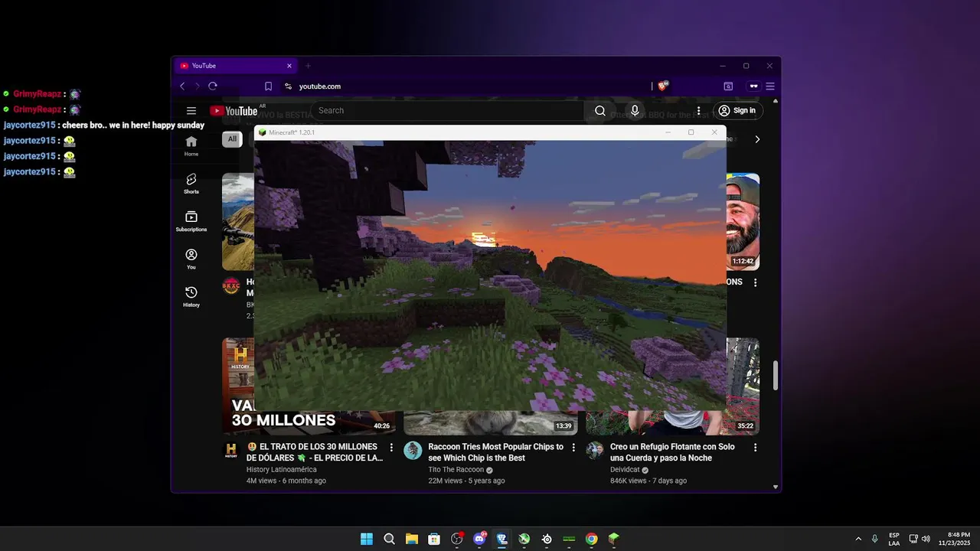The image size is (980, 551).
Task: Select the YouTube browser tab
Action: click(x=236, y=66)
